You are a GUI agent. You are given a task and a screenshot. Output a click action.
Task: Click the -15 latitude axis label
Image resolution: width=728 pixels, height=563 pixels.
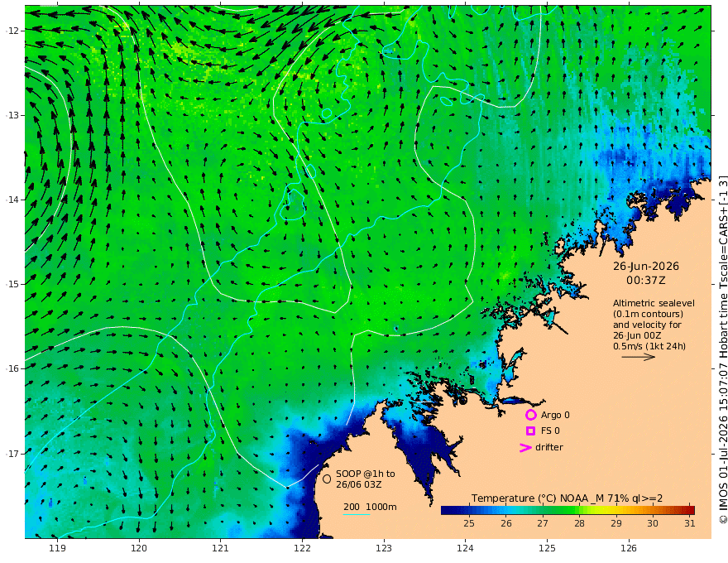click(12, 284)
